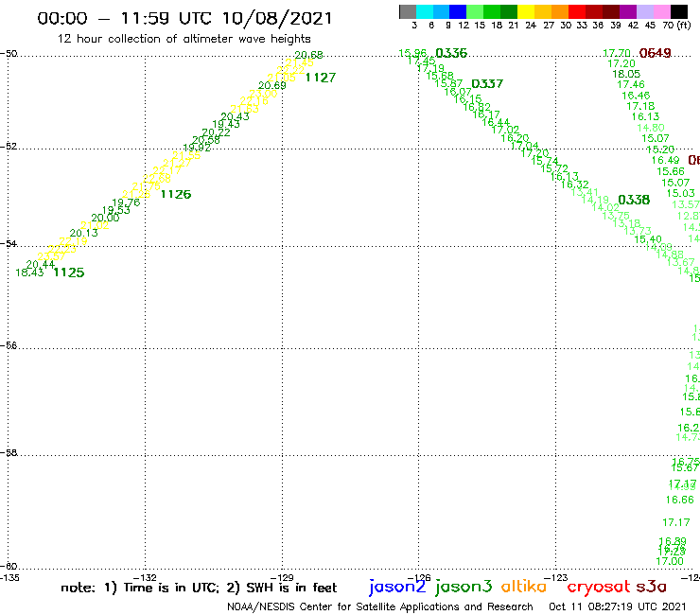The height and width of the screenshot is (615, 700).
Task: Click the wave height value '20.00'
Action: pyautogui.click(x=105, y=218)
